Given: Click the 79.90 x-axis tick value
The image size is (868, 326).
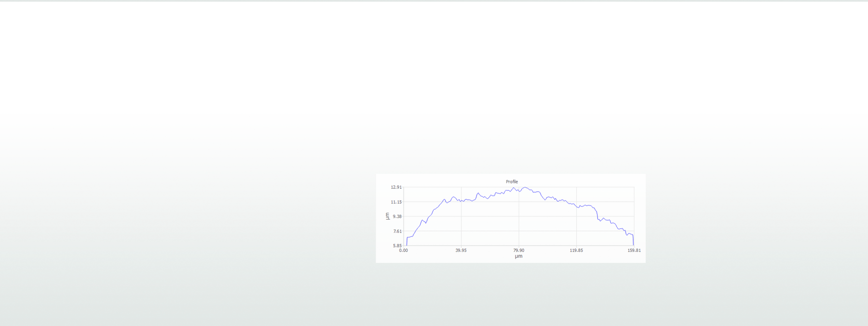Looking at the screenshot, I should [519, 250].
